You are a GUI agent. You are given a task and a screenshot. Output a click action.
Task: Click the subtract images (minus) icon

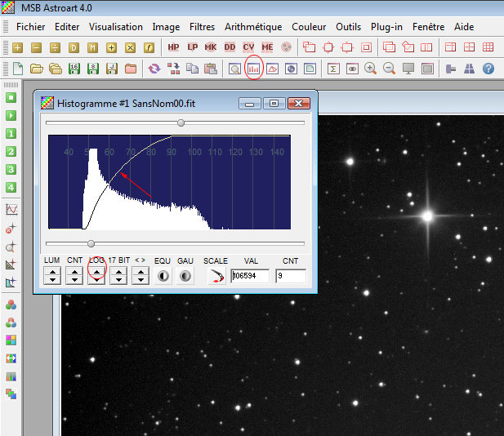click(x=36, y=48)
